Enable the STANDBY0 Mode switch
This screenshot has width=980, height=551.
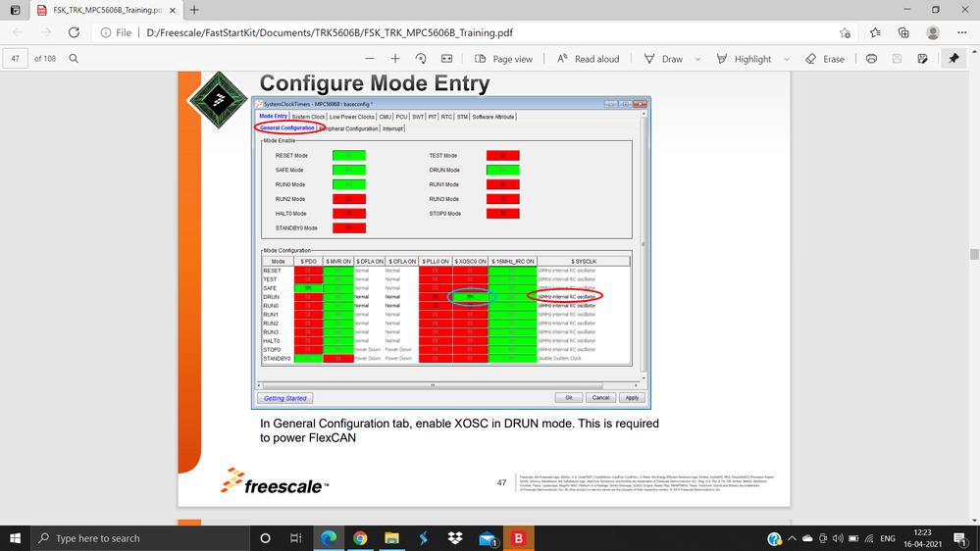click(x=349, y=228)
